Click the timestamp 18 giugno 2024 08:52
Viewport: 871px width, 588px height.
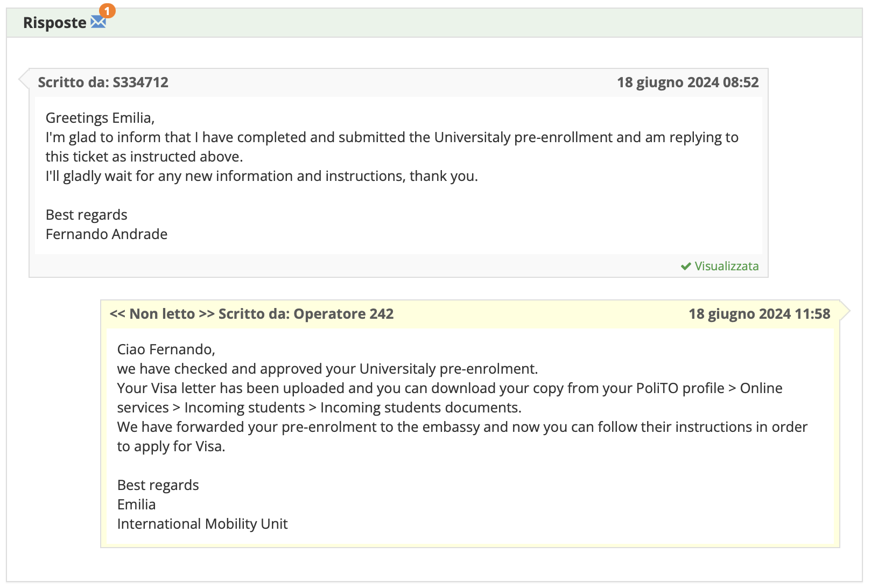pos(687,82)
